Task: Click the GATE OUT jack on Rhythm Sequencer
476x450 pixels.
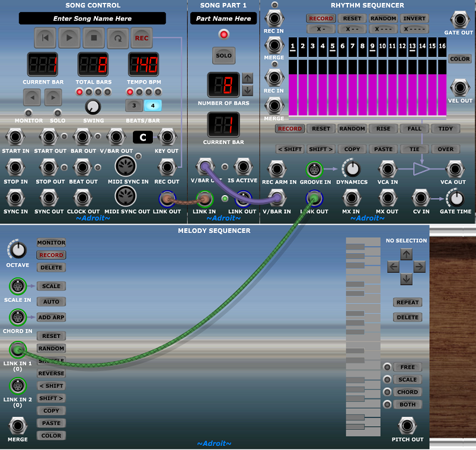Action: [x=460, y=20]
